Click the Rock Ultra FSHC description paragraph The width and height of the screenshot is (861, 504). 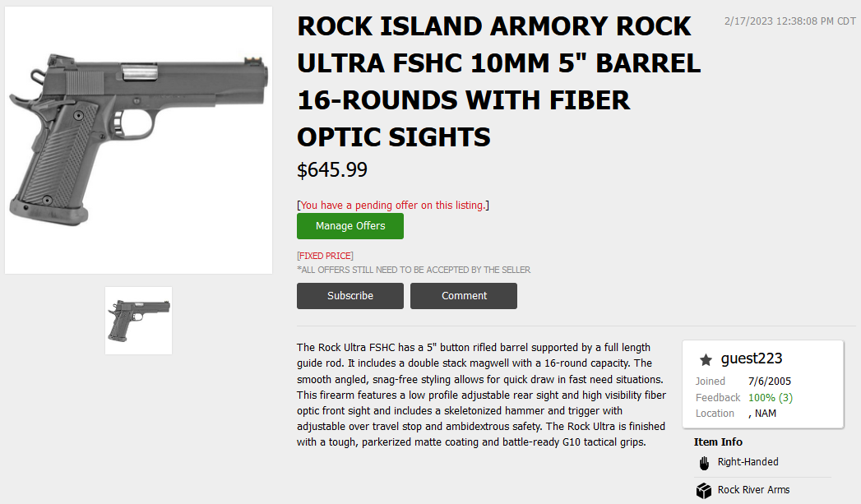pos(481,395)
